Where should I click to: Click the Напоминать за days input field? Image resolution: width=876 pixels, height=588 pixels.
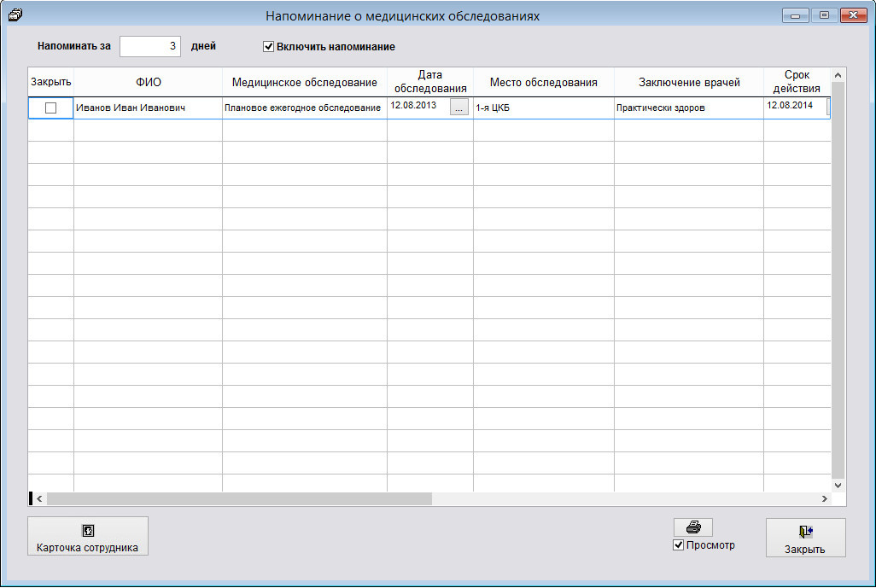(x=150, y=46)
